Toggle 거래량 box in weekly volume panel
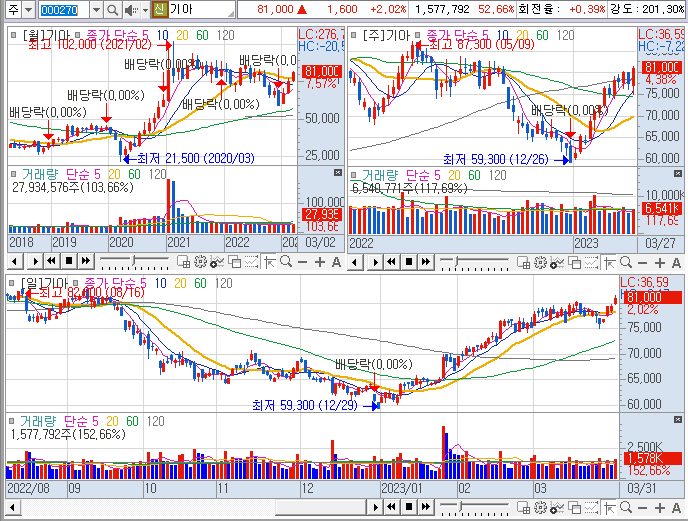This screenshot has width=688, height=521. coord(354,175)
